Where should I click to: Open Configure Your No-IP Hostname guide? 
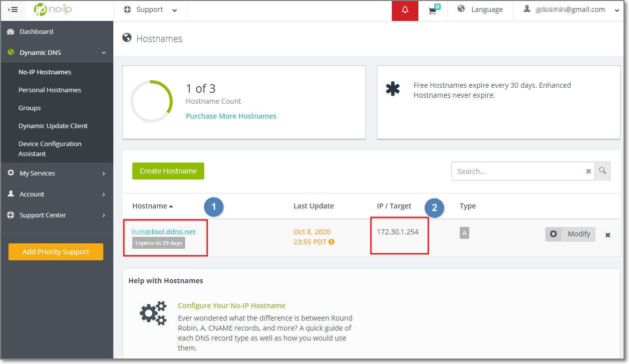tap(232, 306)
